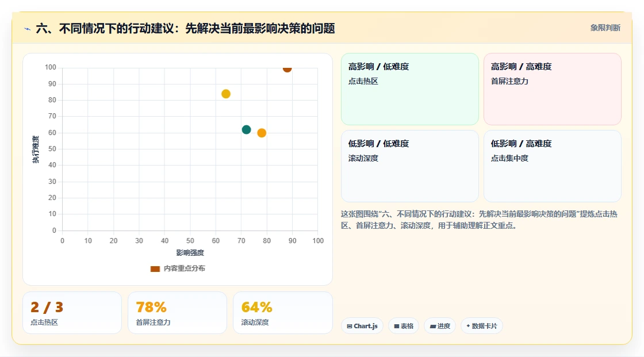Image resolution: width=644 pixels, height=357 pixels.
Task: Click 点击热区 label under 2 / 3
Action: pos(44,323)
